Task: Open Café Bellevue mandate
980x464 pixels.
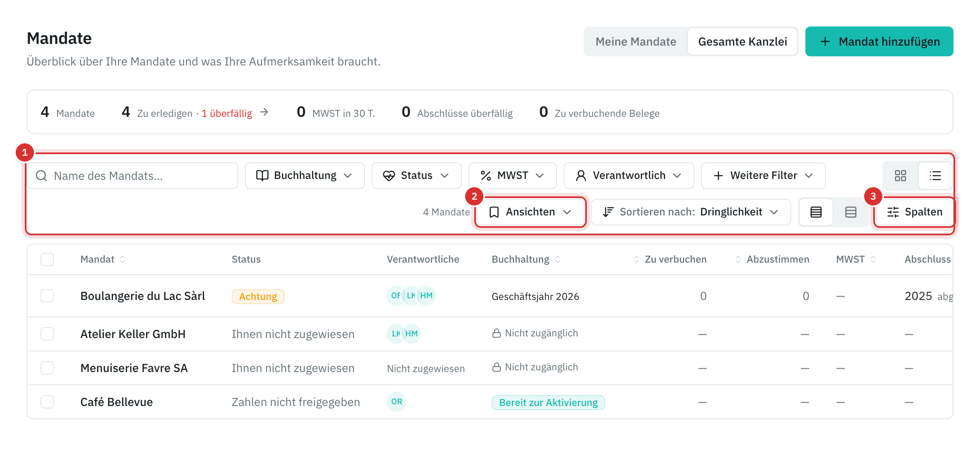Action: click(117, 402)
